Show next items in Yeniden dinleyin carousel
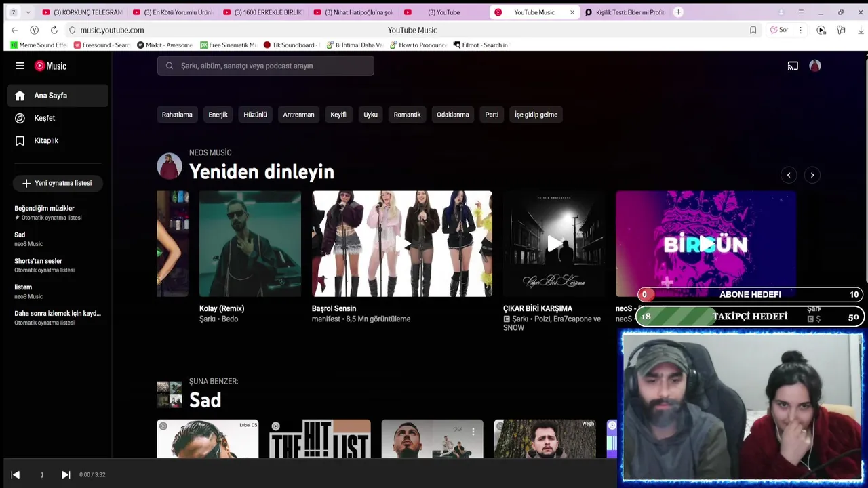868x488 pixels. coord(812,175)
